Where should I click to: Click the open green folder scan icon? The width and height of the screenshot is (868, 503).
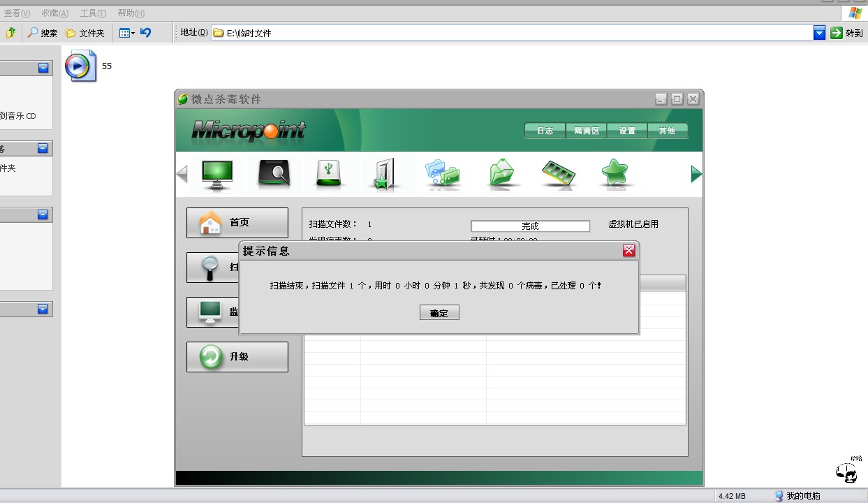pos(501,174)
